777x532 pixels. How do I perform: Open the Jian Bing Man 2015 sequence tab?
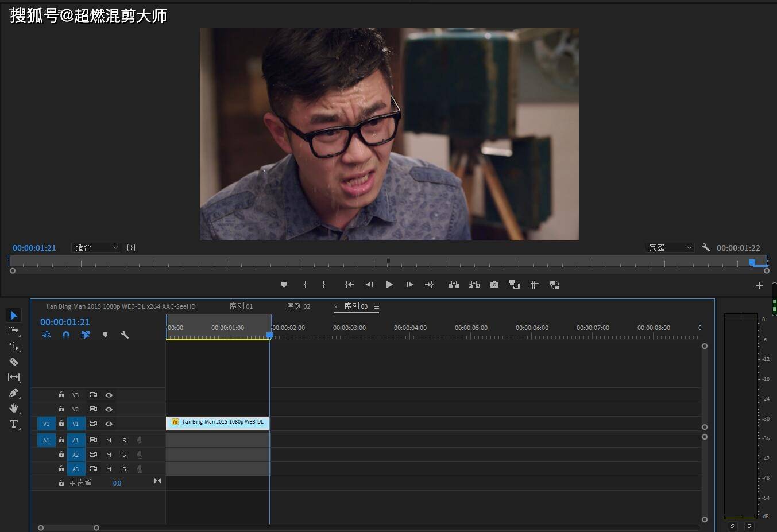pyautogui.click(x=121, y=306)
